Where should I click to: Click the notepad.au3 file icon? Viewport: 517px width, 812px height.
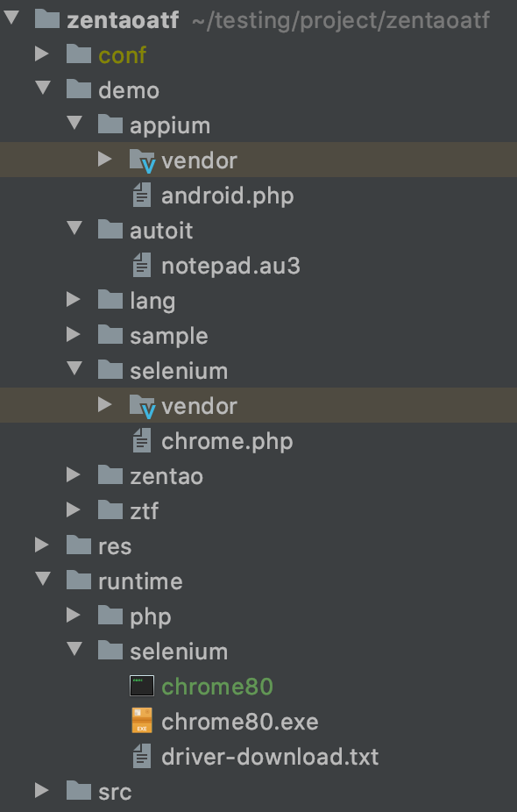point(142,266)
